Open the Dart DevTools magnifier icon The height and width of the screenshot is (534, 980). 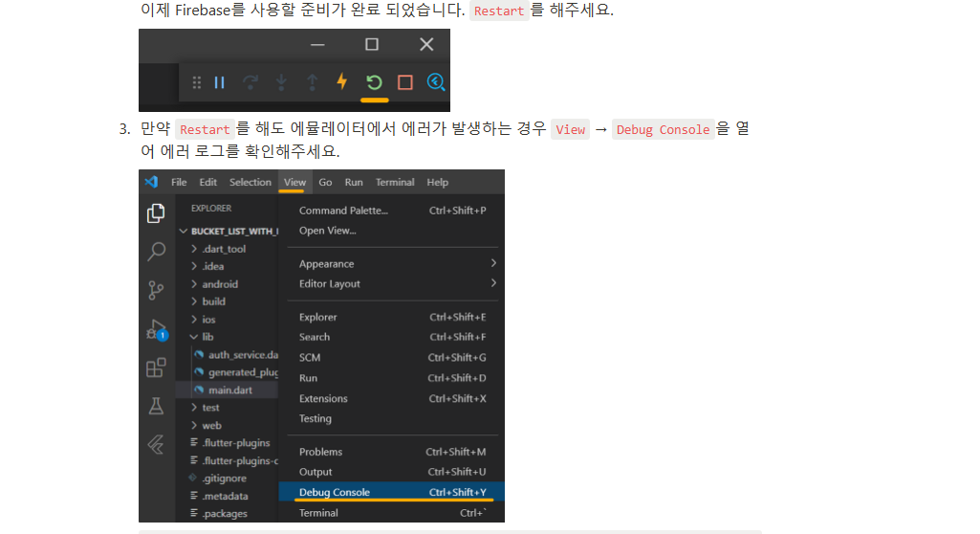[x=436, y=82]
